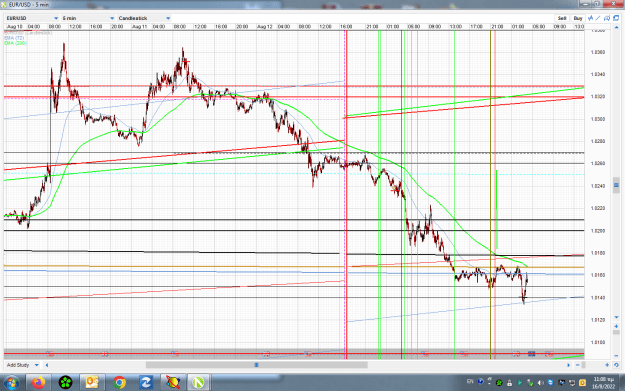Screen dimensions: 625x391
Task: Open the green clover app in taskbar
Action: point(65,383)
